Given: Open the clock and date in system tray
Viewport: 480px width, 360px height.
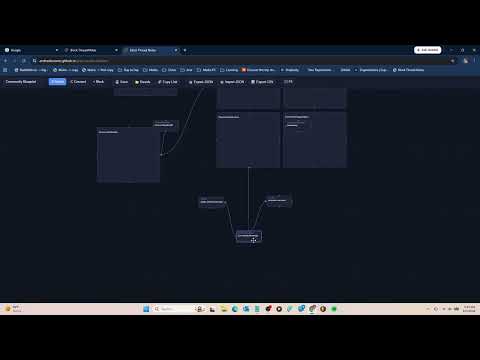Looking at the screenshot, I should point(469,309).
